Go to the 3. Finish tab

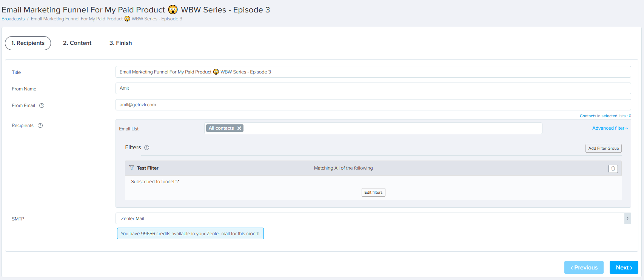pos(120,43)
